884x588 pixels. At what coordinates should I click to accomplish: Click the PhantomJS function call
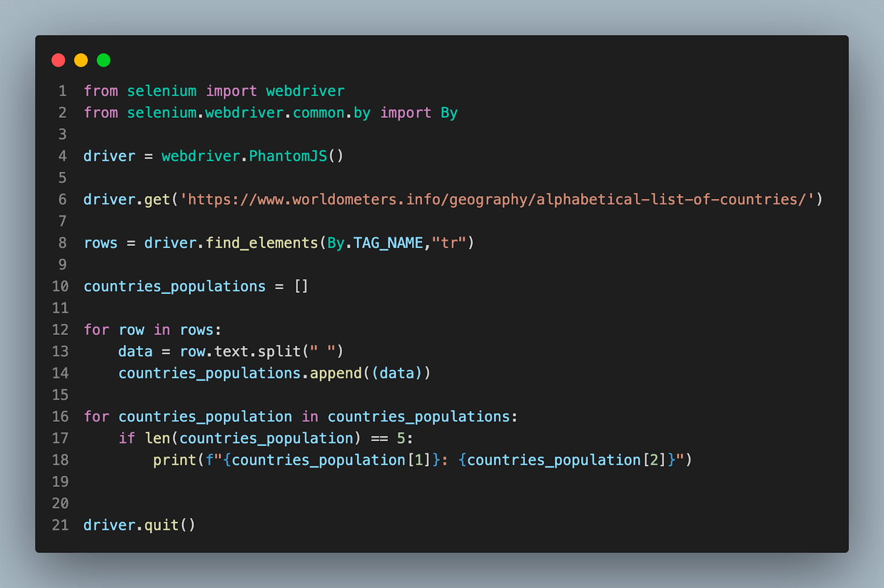click(x=287, y=156)
